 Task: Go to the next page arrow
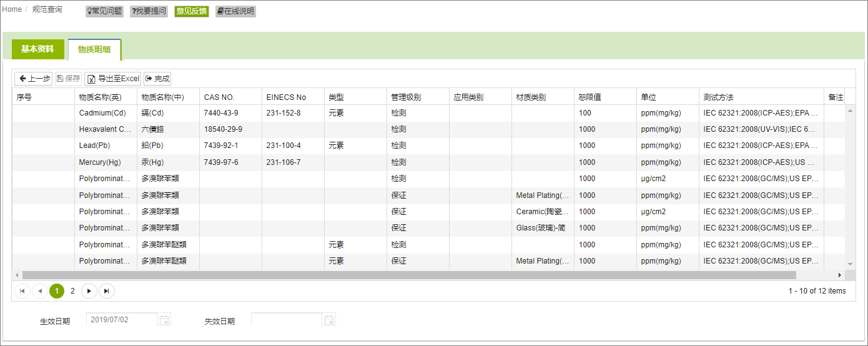[x=89, y=291]
